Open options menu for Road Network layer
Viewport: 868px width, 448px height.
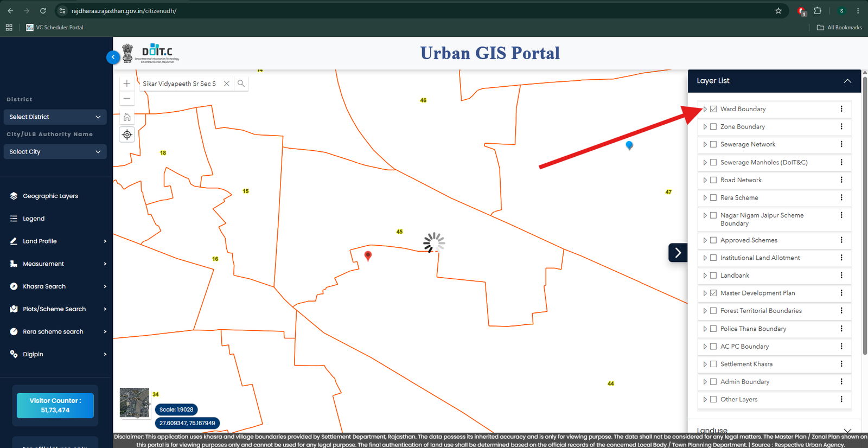coord(841,180)
